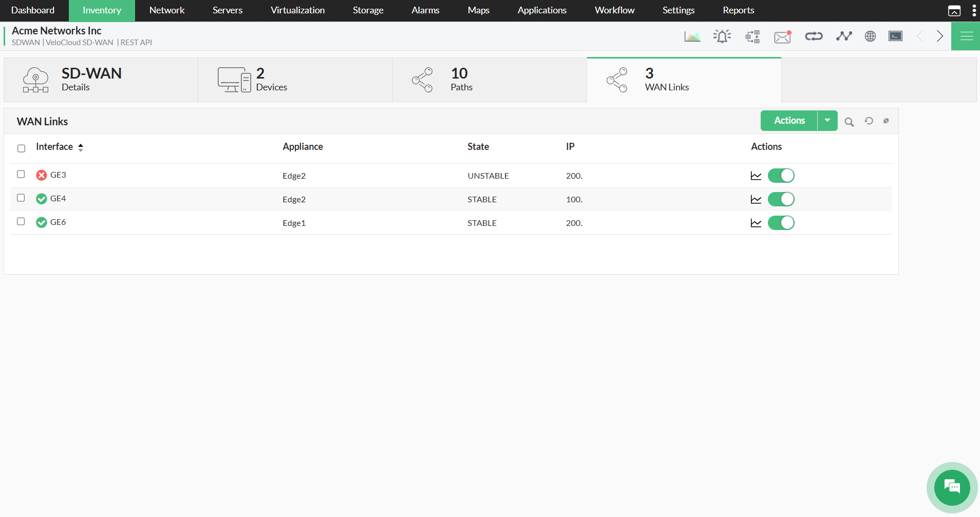Image resolution: width=980 pixels, height=517 pixels.
Task: Click the screenshot window icon in top bar
Action: [954, 11]
